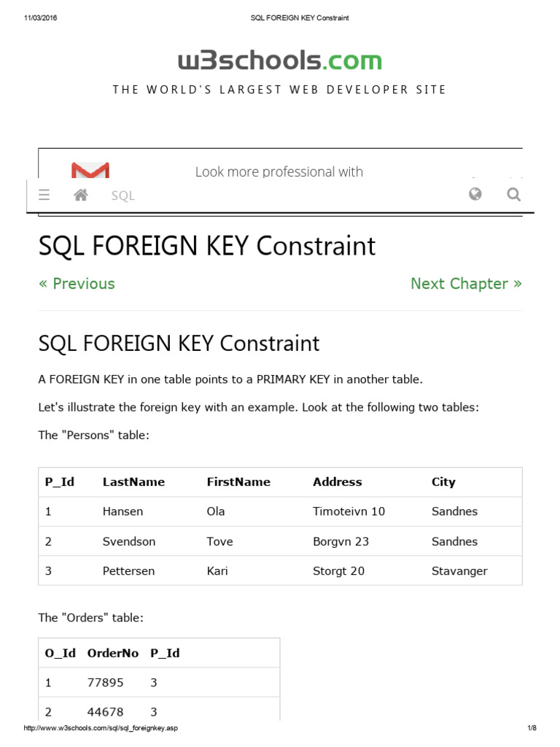Go to the home page icon
Screen dimensions: 560x747
(81, 195)
